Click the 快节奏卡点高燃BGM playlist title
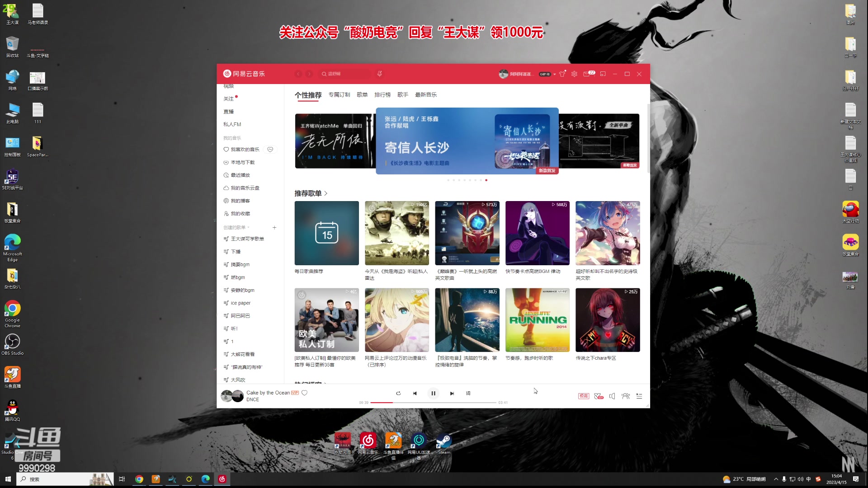 tap(533, 271)
